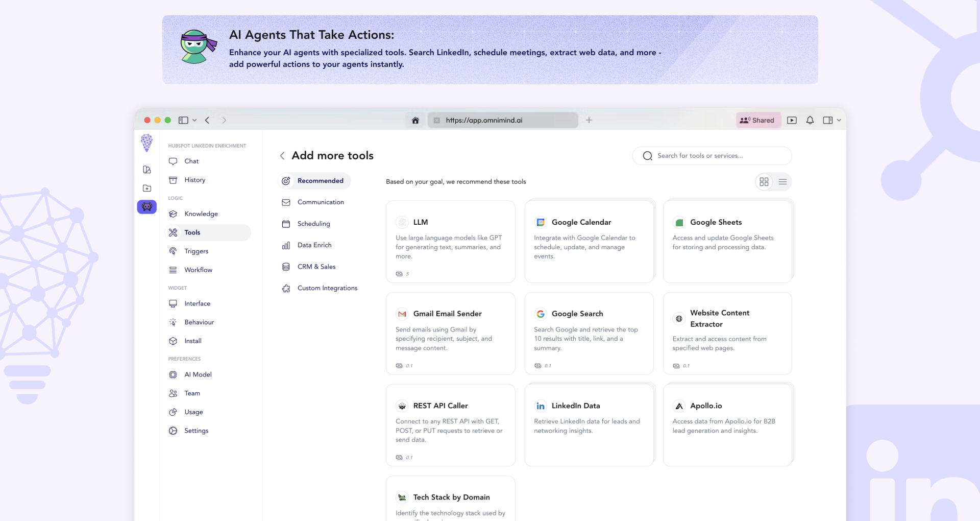Select the Recommended category tab
The width and height of the screenshot is (980, 521).
[x=314, y=181]
